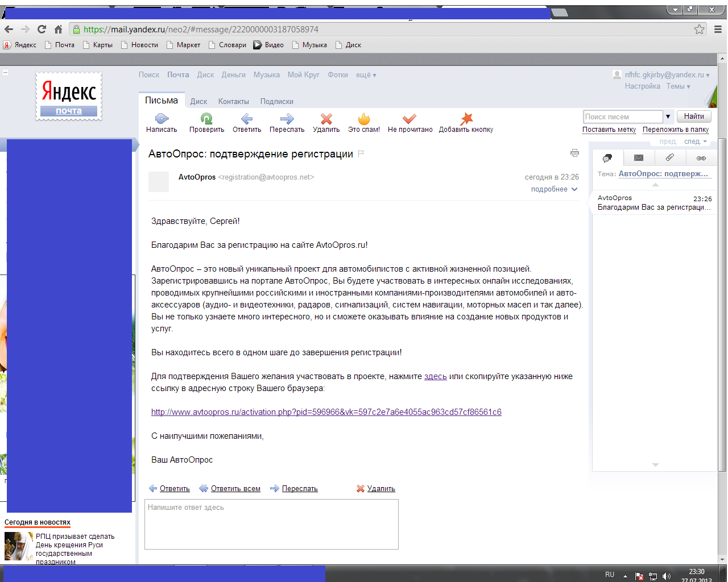The width and height of the screenshot is (728, 582).
Task: Click the Поиск писем search field
Action: tap(623, 117)
